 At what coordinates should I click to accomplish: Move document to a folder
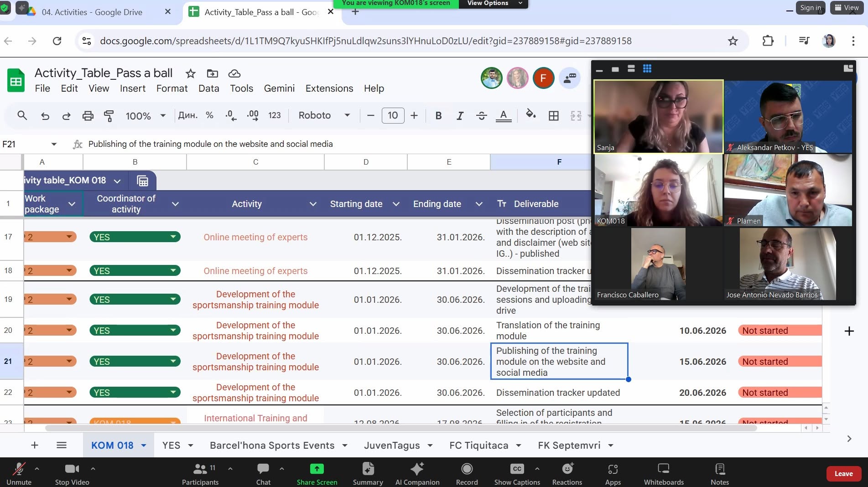212,73
